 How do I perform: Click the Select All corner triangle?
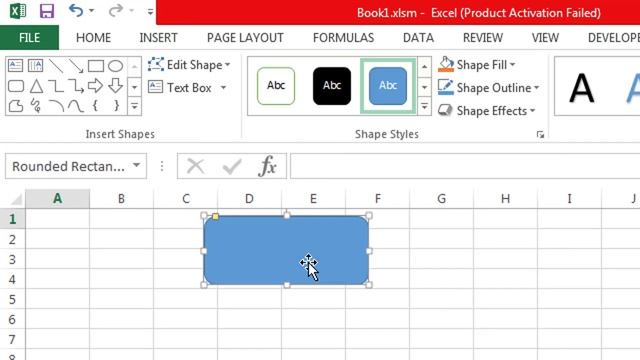click(16, 199)
